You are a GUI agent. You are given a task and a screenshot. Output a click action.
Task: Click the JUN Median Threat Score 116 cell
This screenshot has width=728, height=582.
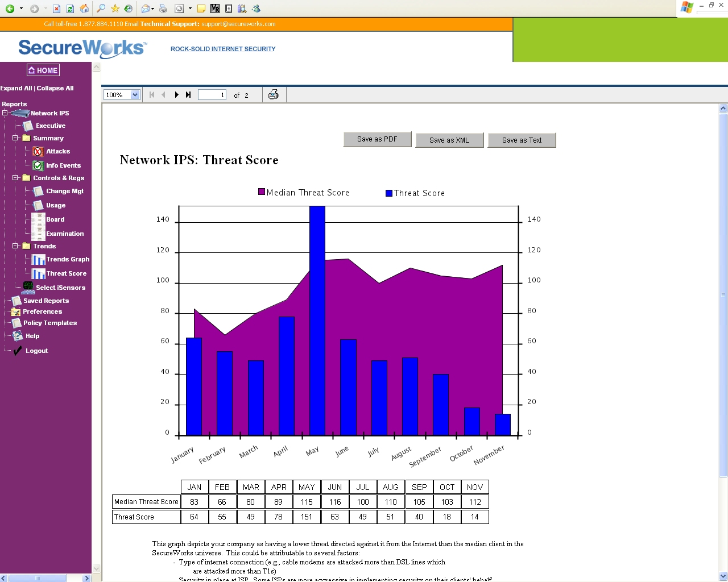(x=335, y=502)
